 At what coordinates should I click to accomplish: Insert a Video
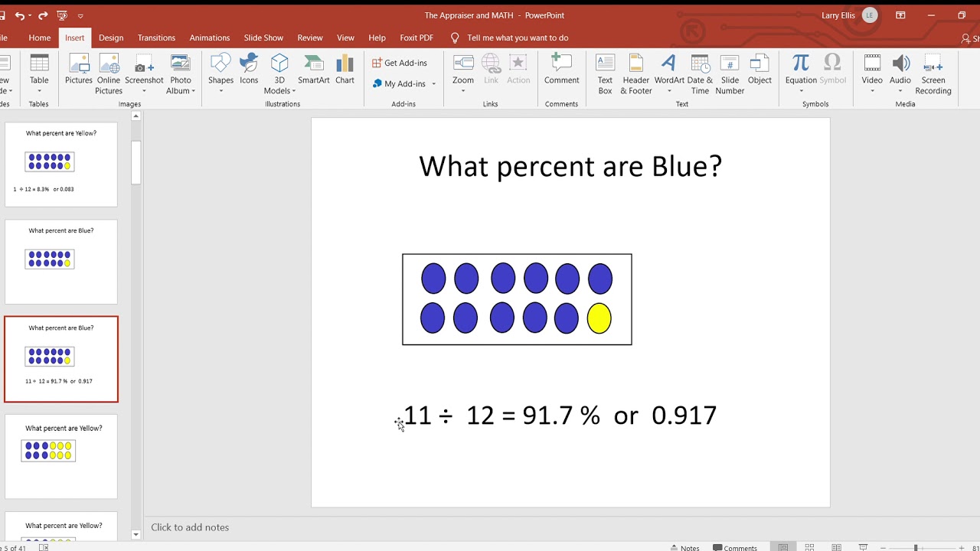pyautogui.click(x=872, y=73)
